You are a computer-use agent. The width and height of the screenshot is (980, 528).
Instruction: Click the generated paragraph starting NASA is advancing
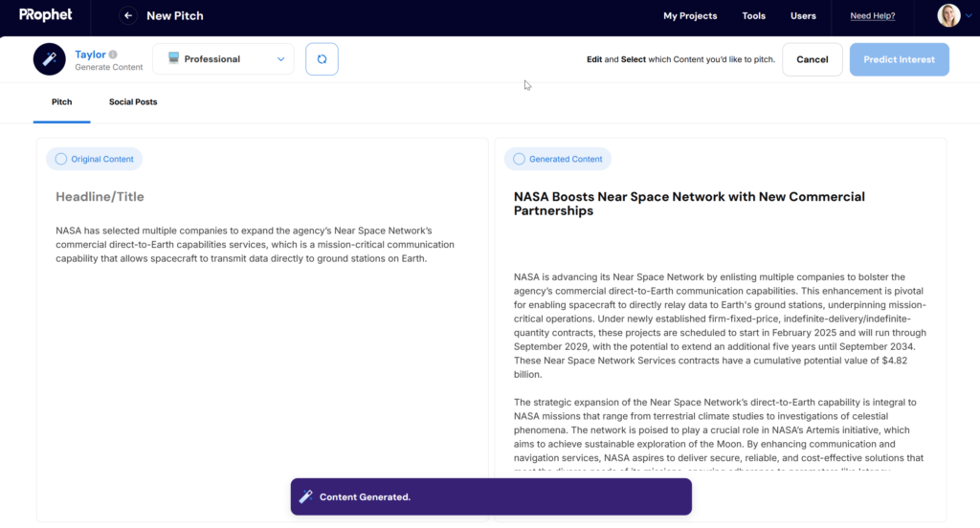[720, 325]
